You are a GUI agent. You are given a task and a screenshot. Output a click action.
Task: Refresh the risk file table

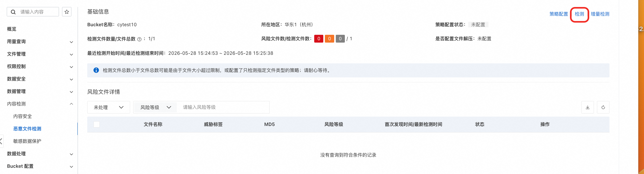point(603,107)
